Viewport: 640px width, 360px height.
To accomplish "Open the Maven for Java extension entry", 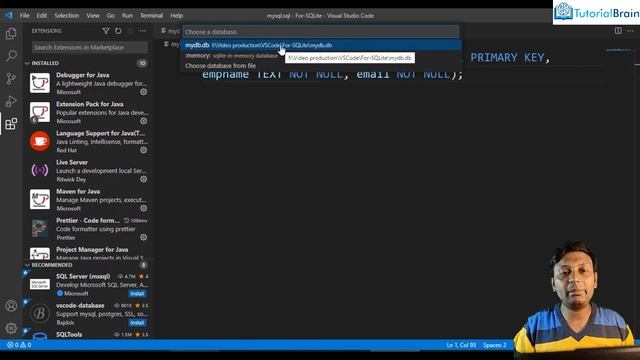I will (88, 200).
